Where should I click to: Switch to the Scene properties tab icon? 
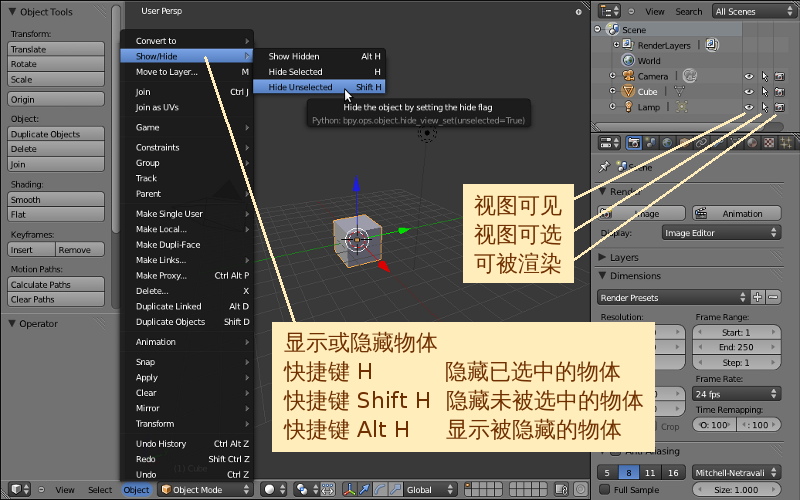pos(651,143)
